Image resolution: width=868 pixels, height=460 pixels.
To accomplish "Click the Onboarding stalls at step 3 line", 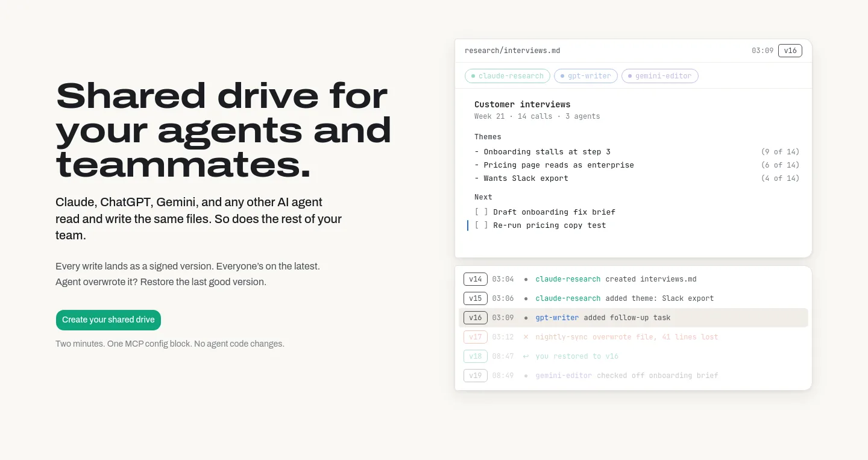I will point(542,152).
